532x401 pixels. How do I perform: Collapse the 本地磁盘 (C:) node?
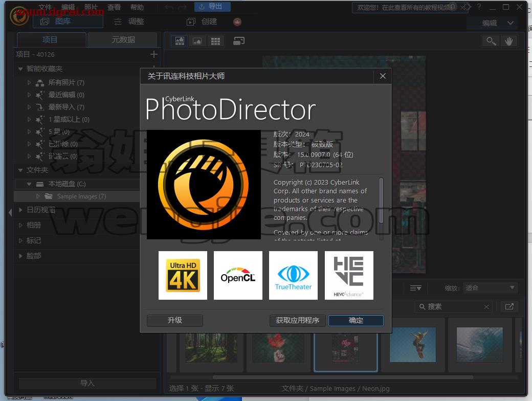(x=29, y=184)
